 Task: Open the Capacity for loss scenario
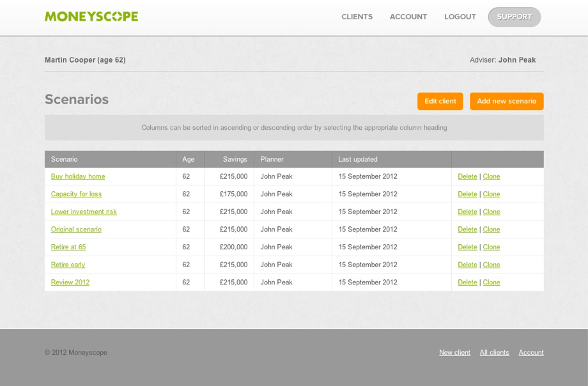coord(76,194)
